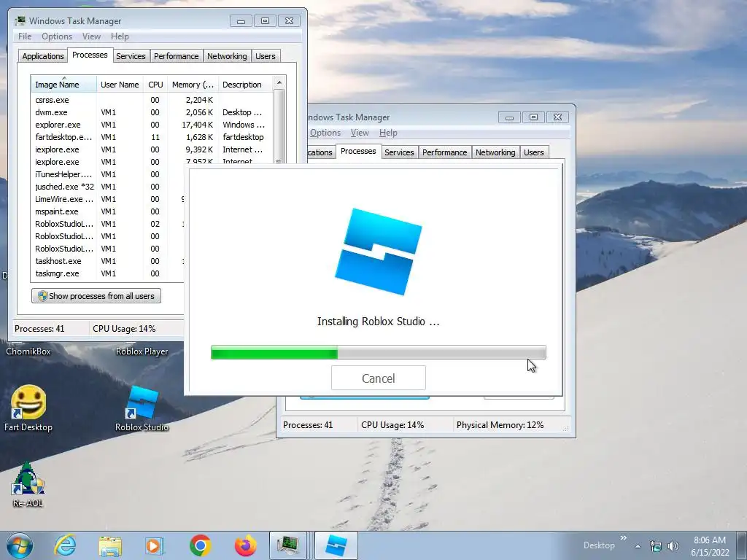Viewport: 747px width, 560px height.
Task: Open File menu in front Task Manager
Action: pyautogui.click(x=25, y=36)
